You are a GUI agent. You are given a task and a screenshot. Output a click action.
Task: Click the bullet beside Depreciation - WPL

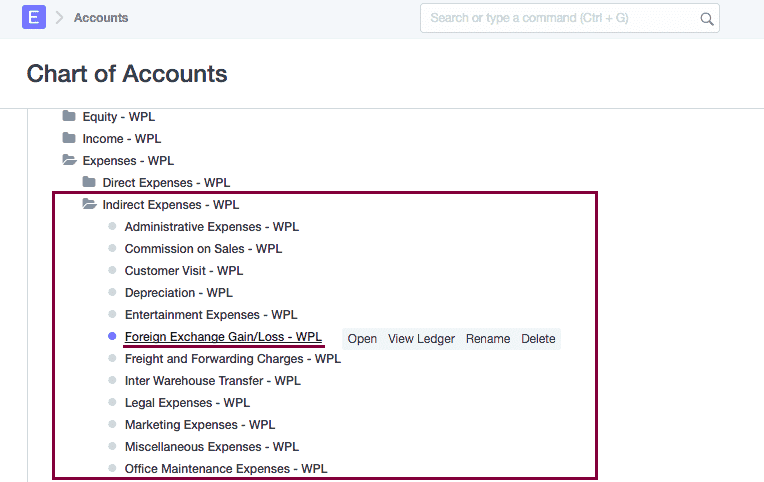[x=113, y=293]
